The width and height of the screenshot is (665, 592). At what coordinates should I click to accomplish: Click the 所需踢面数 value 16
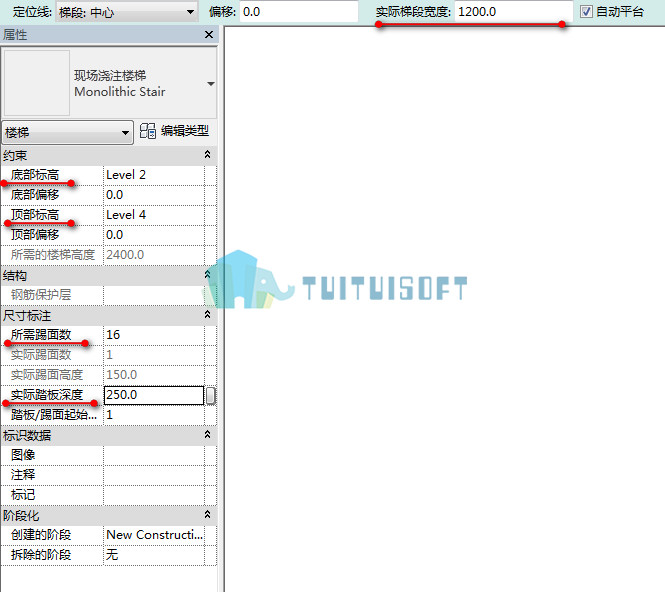(154, 335)
